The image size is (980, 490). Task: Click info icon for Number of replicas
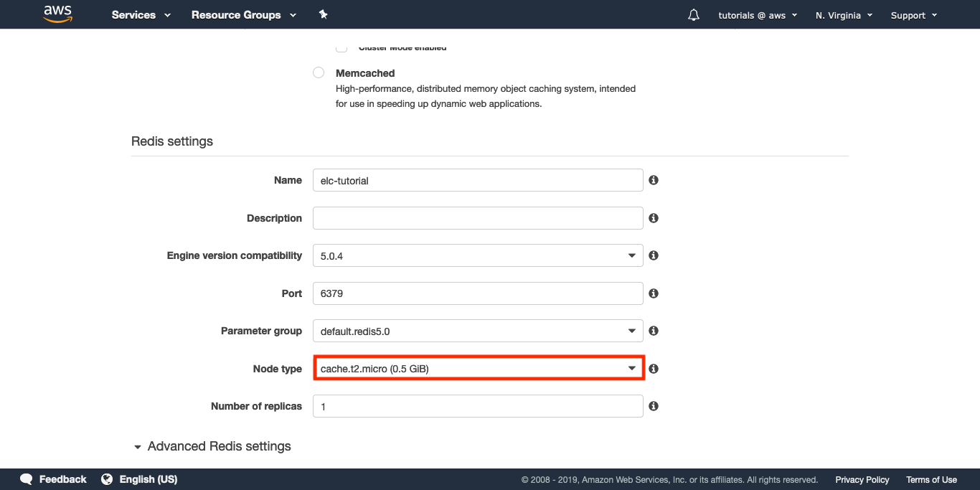(654, 406)
